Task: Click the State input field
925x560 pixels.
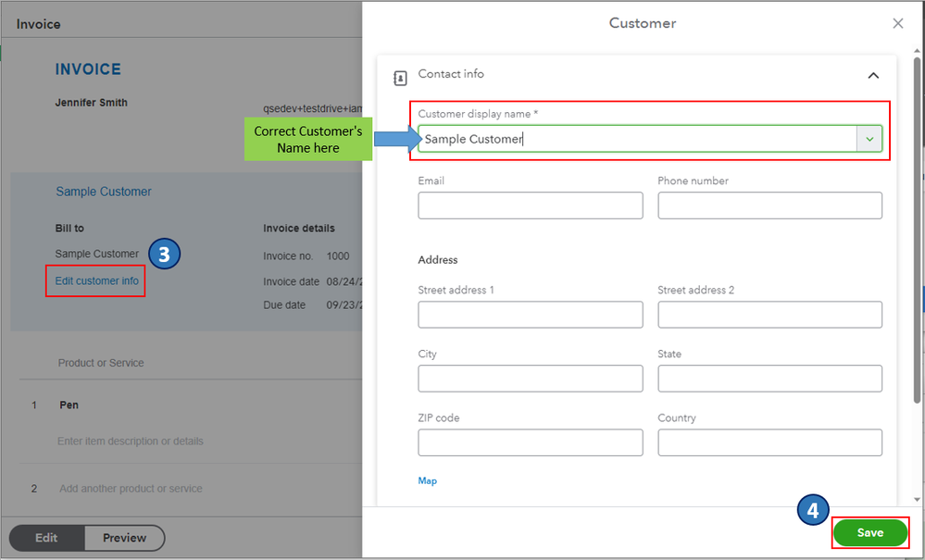Action: (x=769, y=379)
